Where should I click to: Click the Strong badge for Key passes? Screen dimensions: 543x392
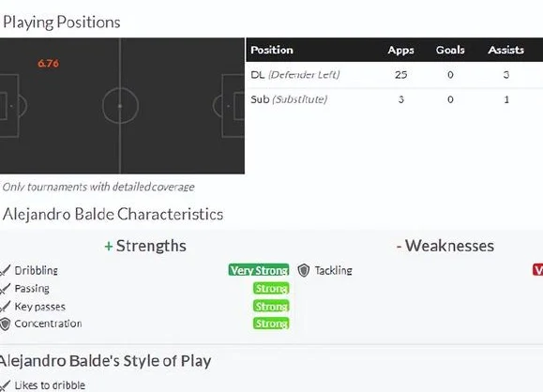point(271,306)
